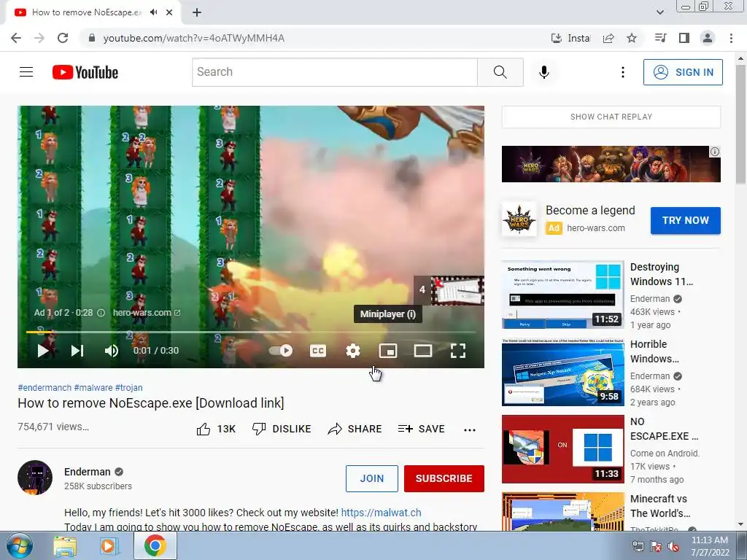Open system tray volume icon
The width and height of the screenshot is (747, 560).
[x=673, y=546]
